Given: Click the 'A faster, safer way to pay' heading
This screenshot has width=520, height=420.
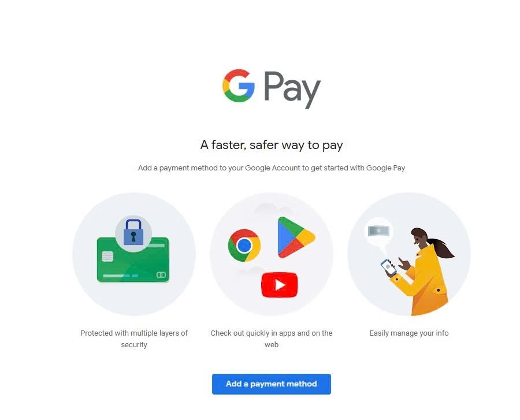Looking at the screenshot, I should pyautogui.click(x=272, y=145).
